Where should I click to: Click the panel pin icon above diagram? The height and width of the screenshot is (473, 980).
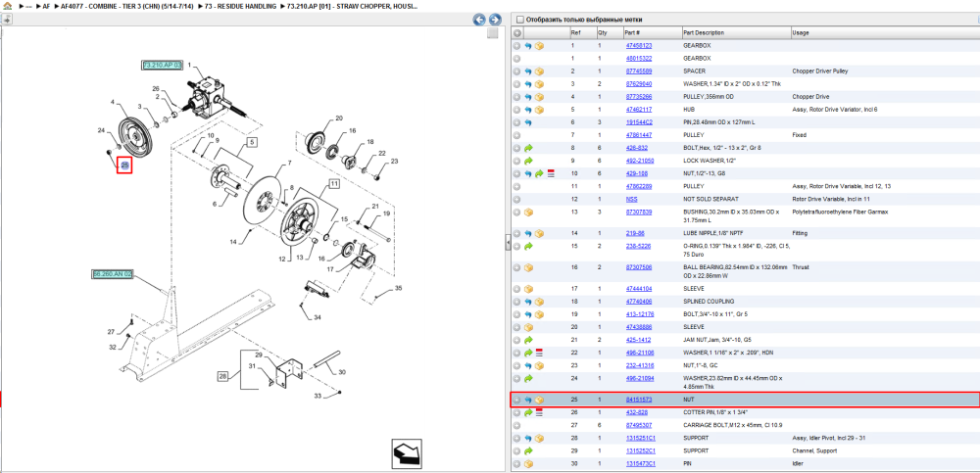[x=7, y=20]
